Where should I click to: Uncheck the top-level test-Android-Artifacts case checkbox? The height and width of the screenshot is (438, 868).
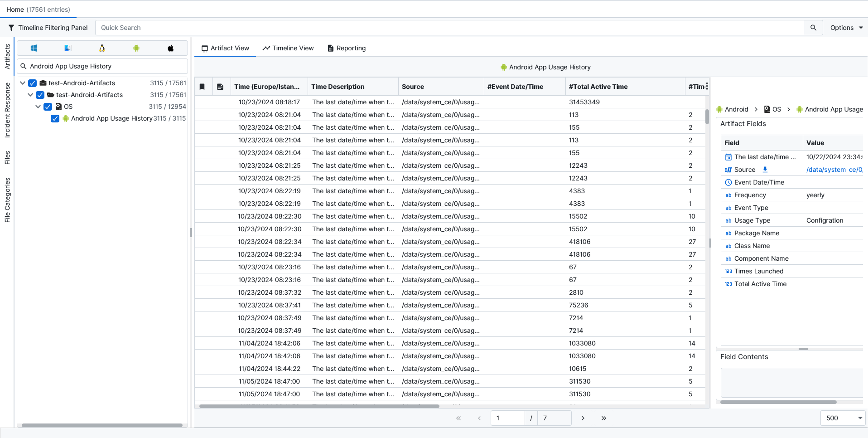click(33, 83)
